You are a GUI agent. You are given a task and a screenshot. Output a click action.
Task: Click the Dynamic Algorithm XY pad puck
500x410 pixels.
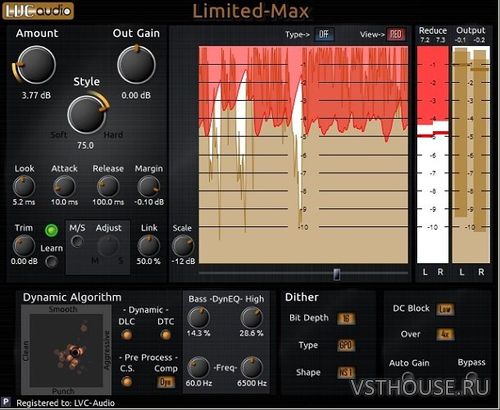pos(75,353)
